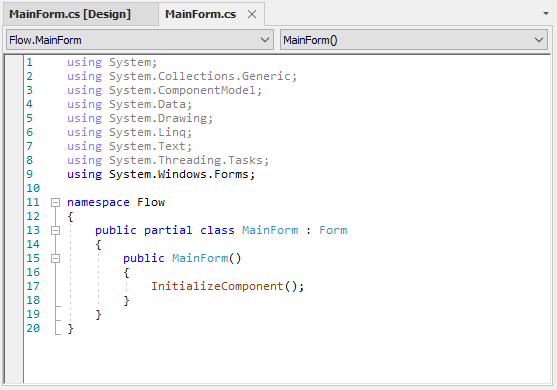This screenshot has width=557, height=390.
Task: Click the closing brace on line 19
Action: coord(98,315)
